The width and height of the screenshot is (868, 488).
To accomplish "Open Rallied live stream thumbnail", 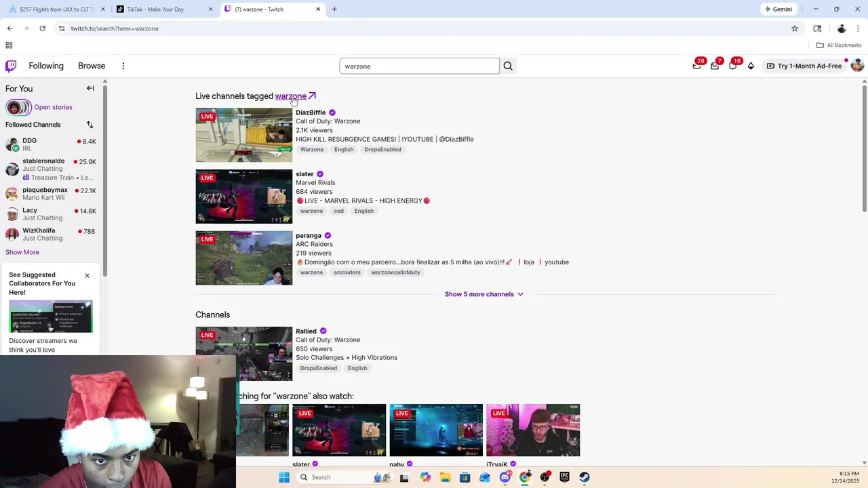I will click(x=244, y=354).
